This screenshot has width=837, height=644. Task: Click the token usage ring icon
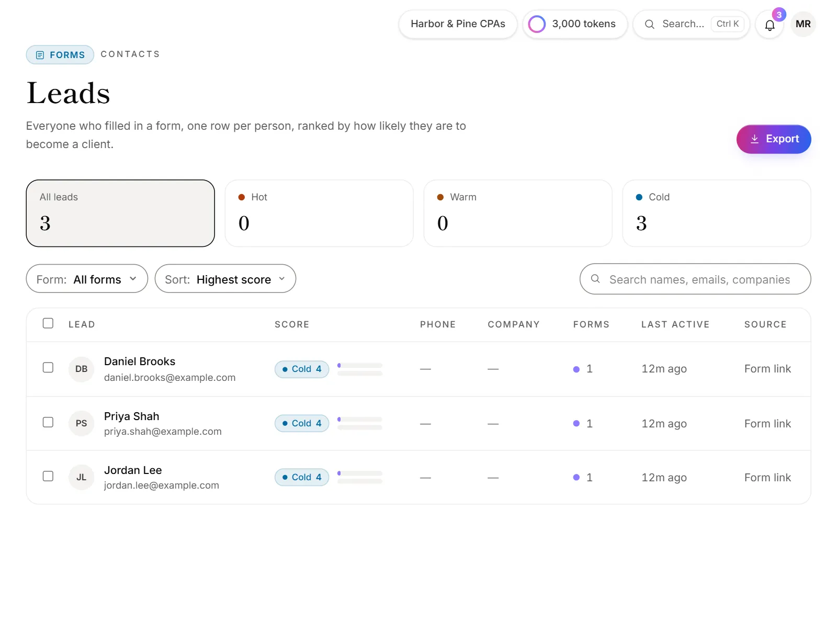[x=537, y=24]
